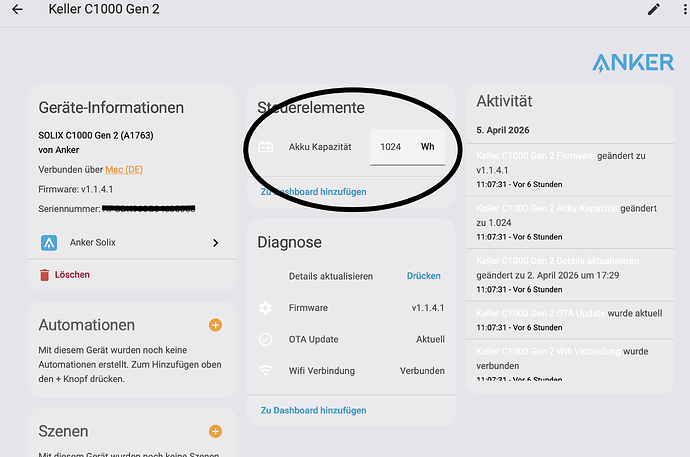The height and width of the screenshot is (457, 690).
Task: Open the Keller C1000 Gen 2 Details aktualisieren activity entry
Action: click(x=558, y=261)
